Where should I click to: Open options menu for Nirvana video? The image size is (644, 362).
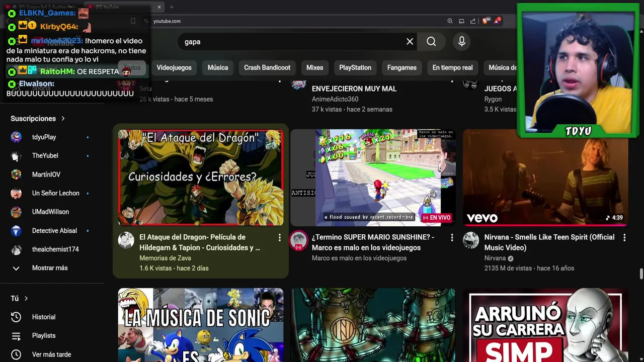624,237
